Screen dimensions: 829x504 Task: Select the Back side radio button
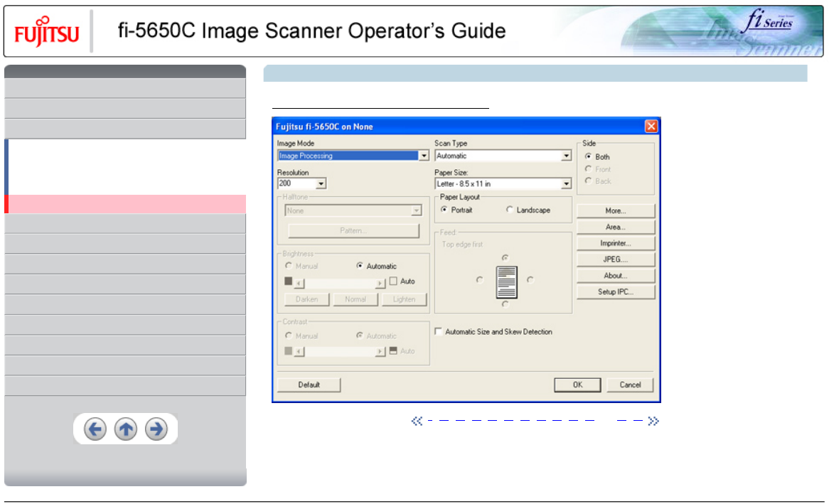coord(588,181)
